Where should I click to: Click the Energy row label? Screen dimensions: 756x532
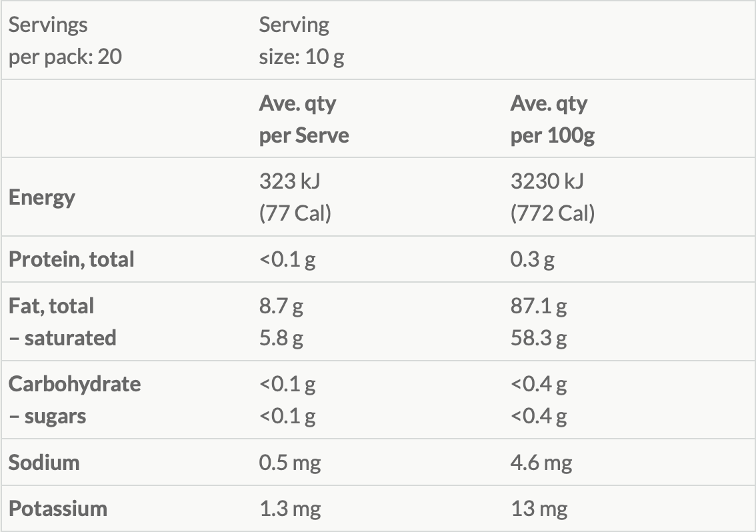pos(42,197)
